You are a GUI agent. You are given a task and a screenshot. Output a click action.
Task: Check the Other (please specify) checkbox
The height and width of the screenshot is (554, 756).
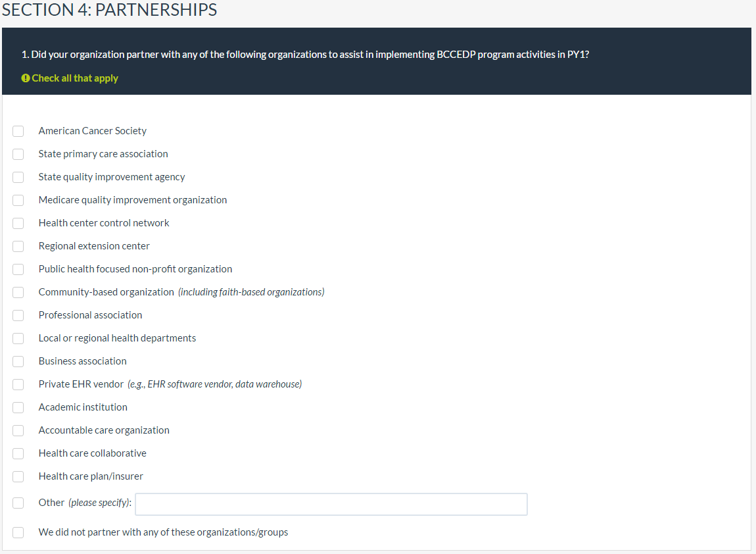(18, 503)
